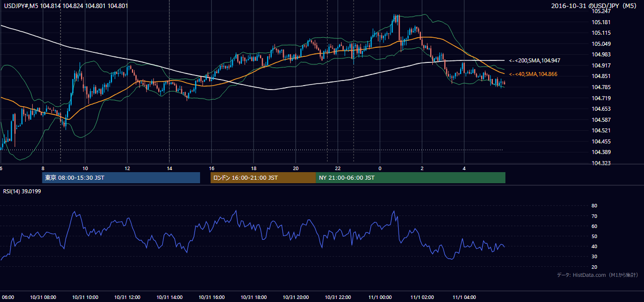Viewport: 644px width, 302px height.
Task: Click the 105.181 price axis label
Action: (x=601, y=22)
